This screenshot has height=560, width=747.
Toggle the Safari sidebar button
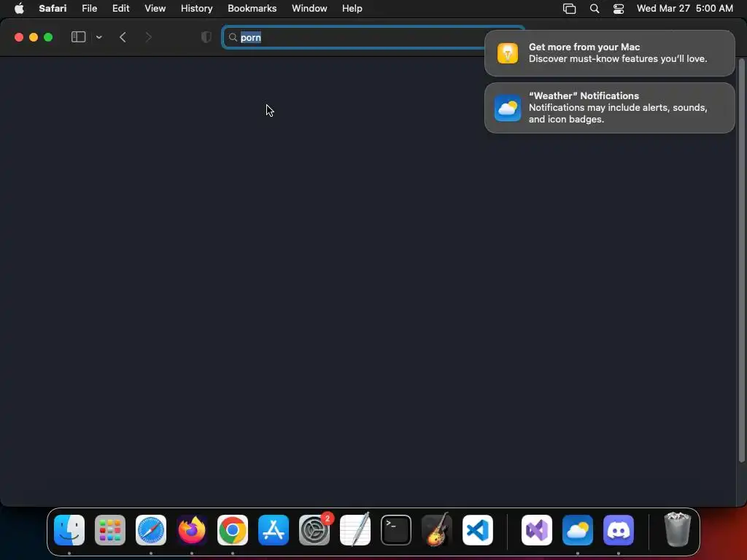coord(78,37)
